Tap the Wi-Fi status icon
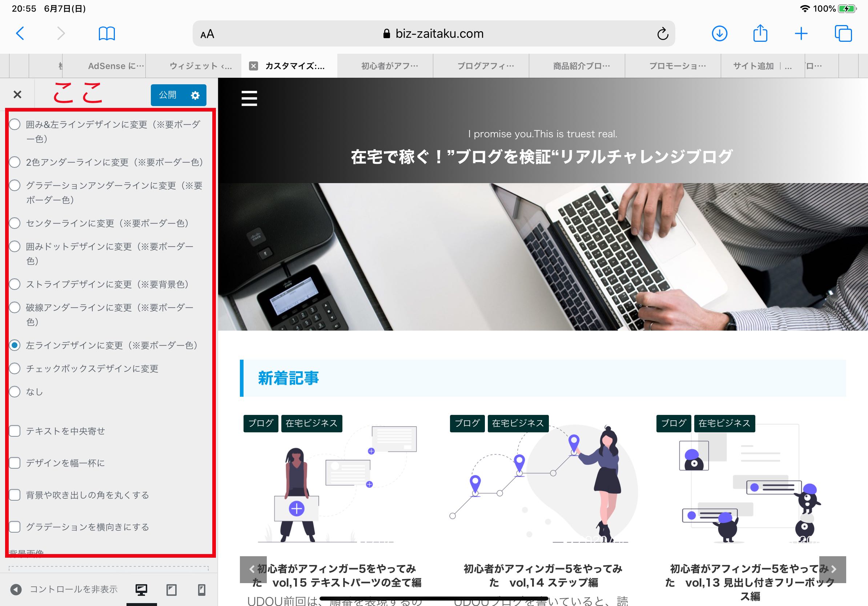868x606 pixels. [805, 9]
